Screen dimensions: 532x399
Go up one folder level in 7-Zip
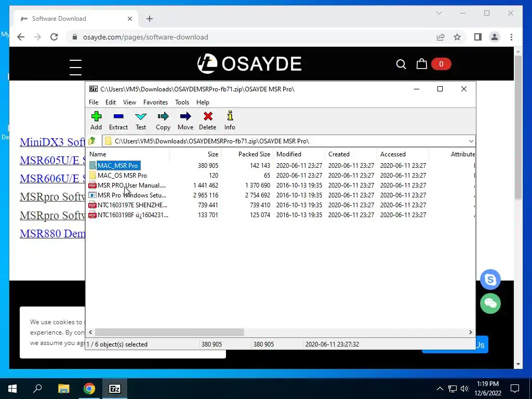[x=92, y=141]
